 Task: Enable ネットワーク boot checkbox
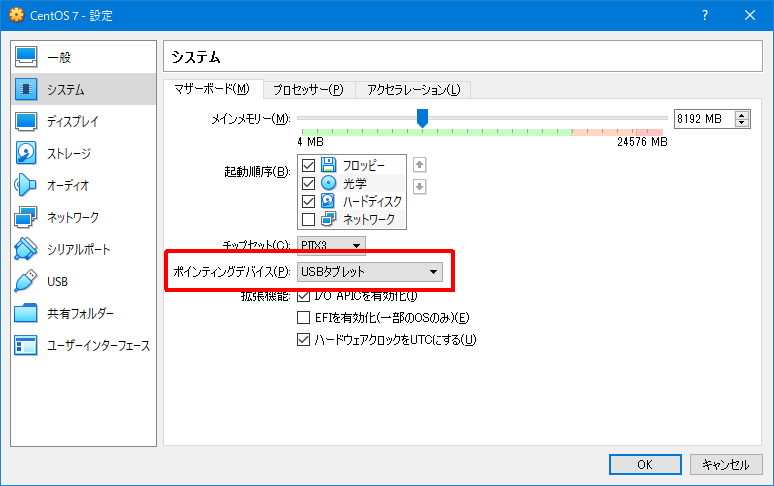pos(309,219)
